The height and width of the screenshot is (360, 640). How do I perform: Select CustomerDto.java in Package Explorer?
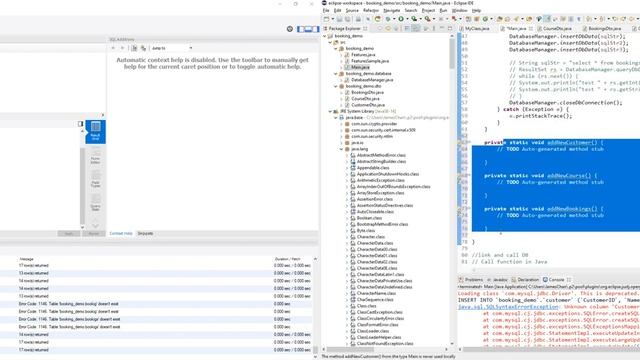click(368, 105)
